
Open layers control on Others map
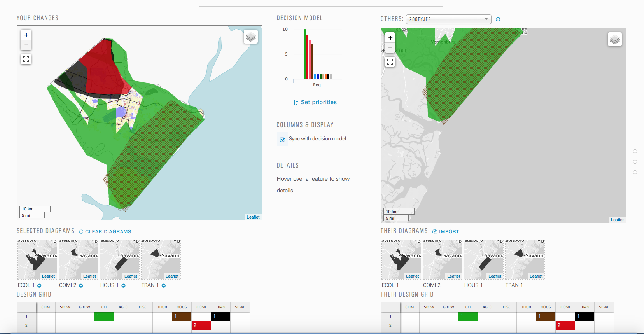[615, 40]
